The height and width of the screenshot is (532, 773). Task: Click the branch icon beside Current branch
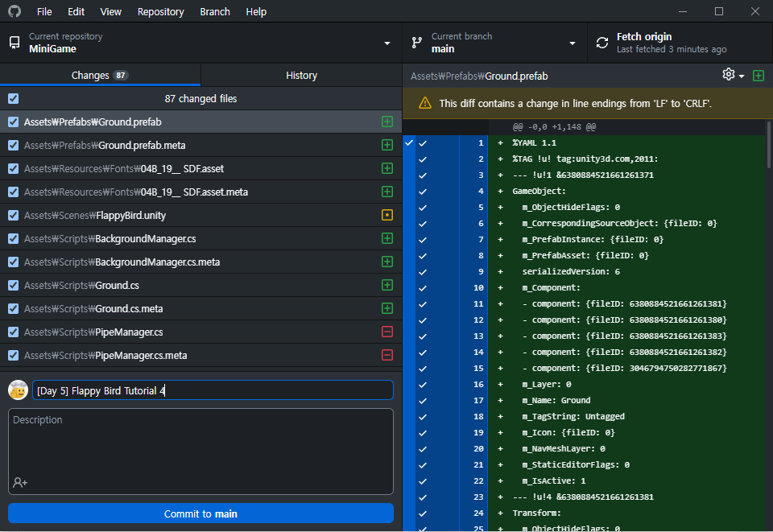417,43
